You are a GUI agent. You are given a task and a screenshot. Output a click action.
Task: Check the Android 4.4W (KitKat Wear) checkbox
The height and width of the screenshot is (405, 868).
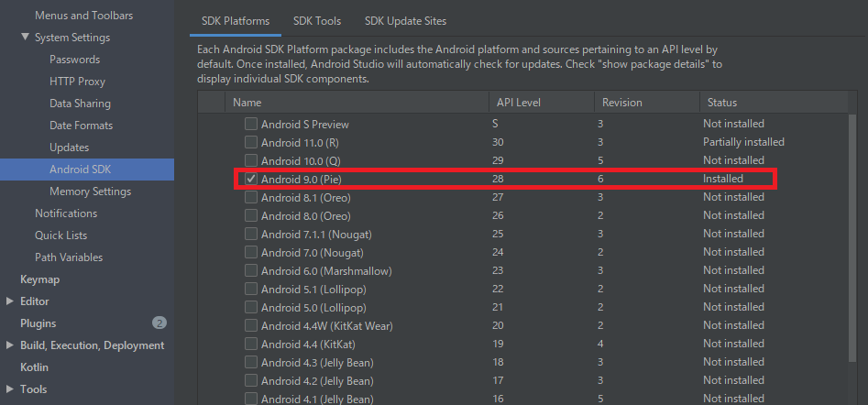click(x=251, y=325)
